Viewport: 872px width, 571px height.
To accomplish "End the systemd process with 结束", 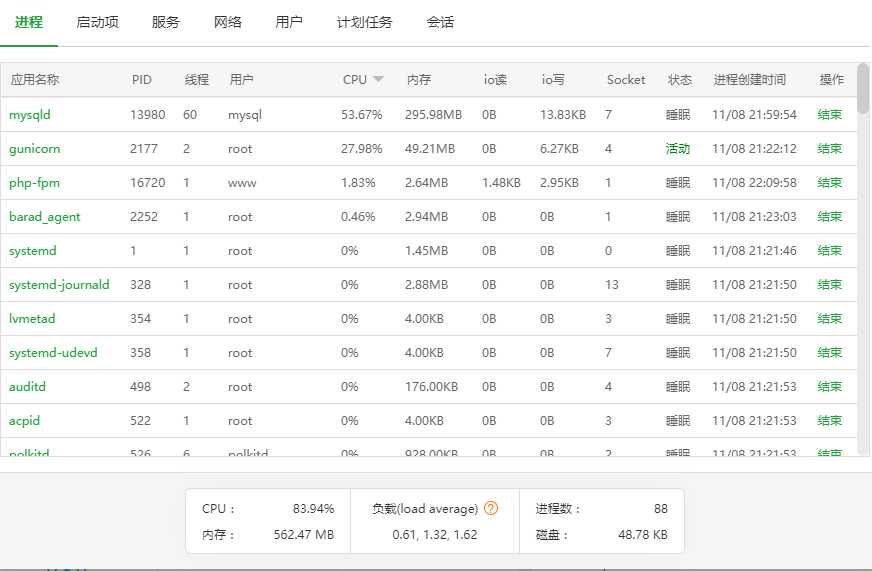I will (830, 250).
